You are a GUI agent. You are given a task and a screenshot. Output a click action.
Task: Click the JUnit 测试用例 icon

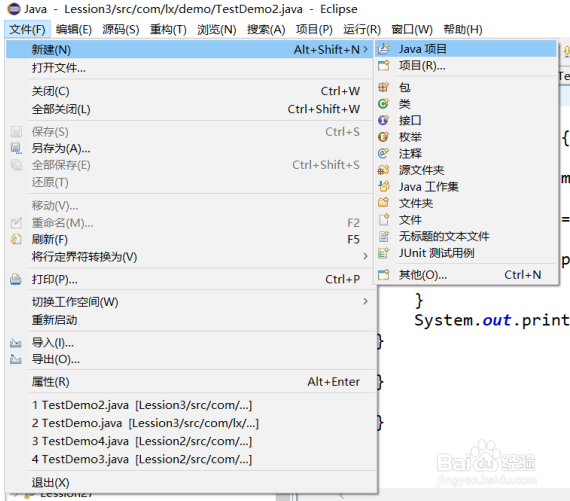384,253
